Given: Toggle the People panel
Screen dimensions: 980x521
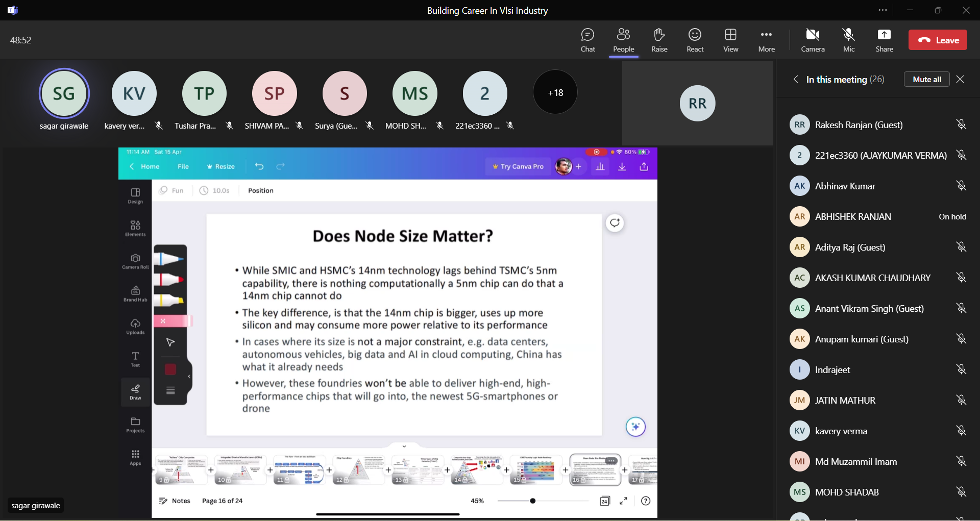Looking at the screenshot, I should coord(623,40).
